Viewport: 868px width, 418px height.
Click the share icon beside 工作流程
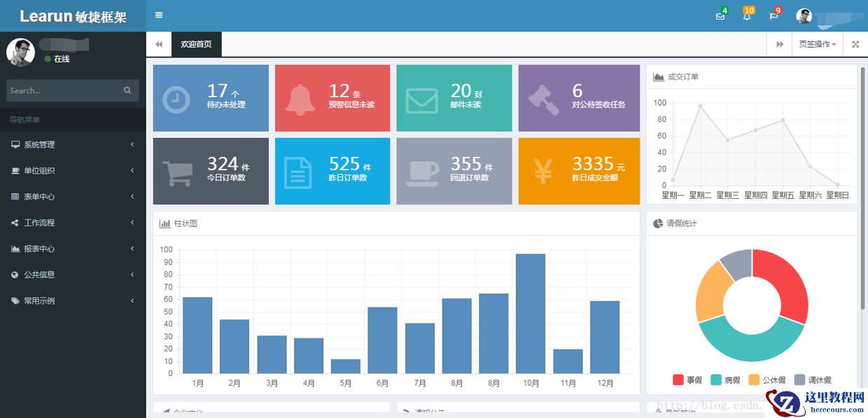point(15,223)
